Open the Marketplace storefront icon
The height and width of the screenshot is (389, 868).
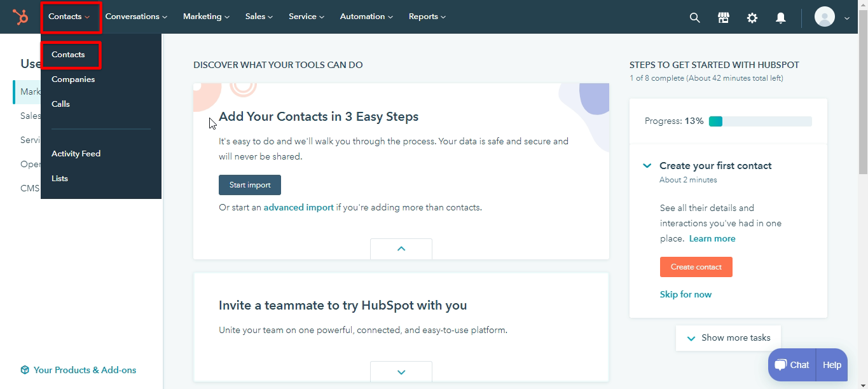click(x=724, y=18)
